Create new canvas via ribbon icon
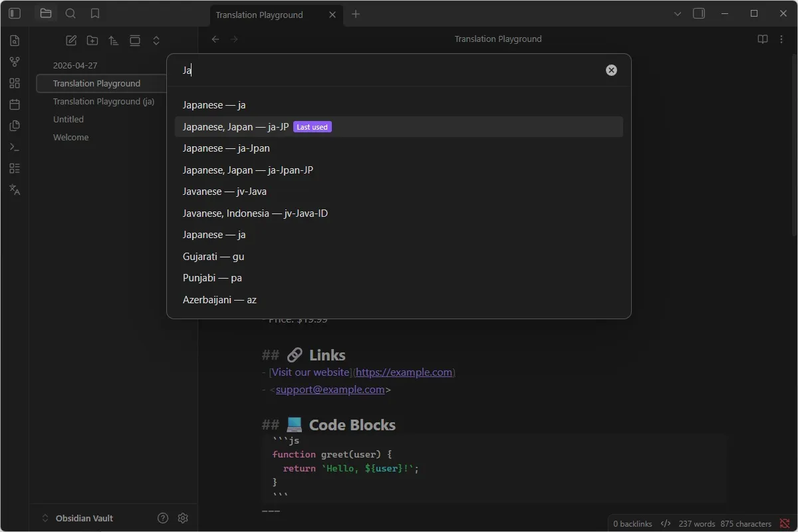This screenshot has width=798, height=532. point(15,83)
